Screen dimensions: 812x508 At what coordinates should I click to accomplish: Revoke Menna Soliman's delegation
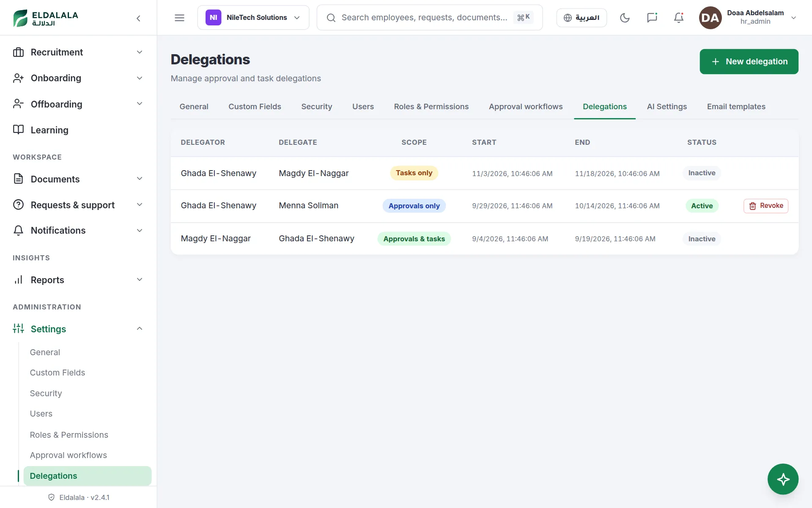pyautogui.click(x=766, y=206)
